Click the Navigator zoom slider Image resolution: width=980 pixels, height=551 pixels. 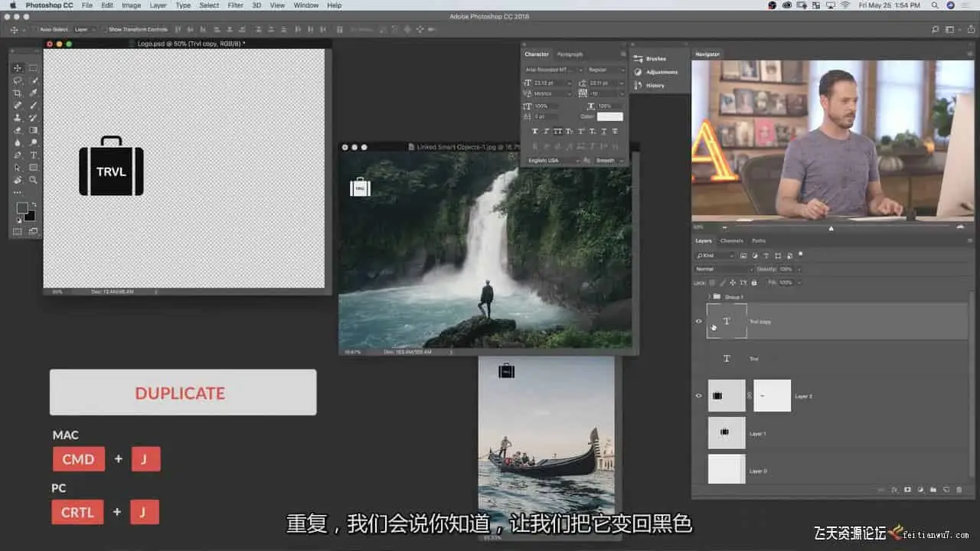click(831, 227)
